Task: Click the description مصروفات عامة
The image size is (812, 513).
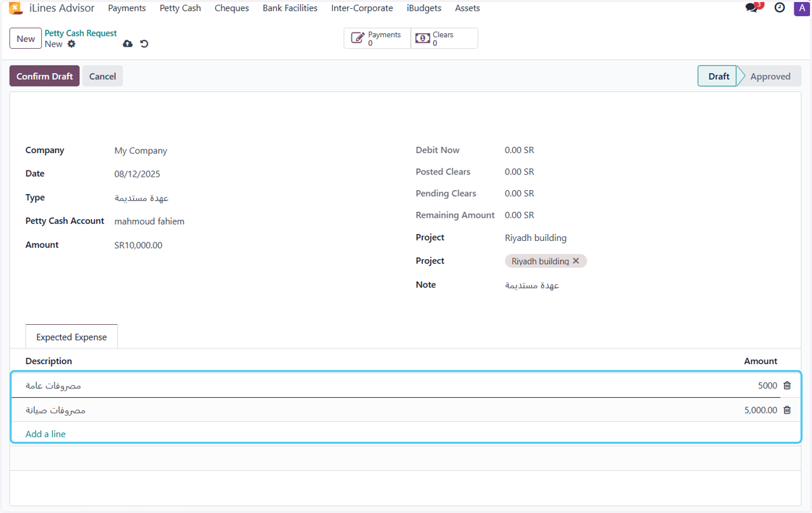Action: (x=53, y=386)
